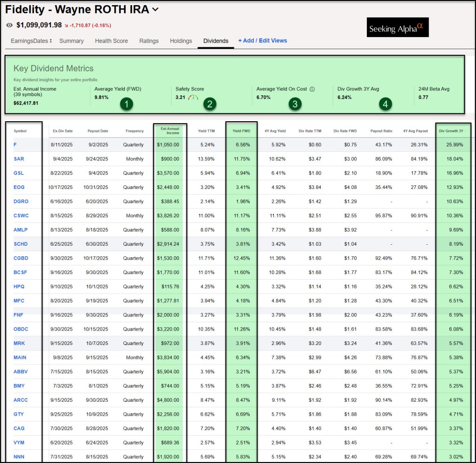Open the CSWC symbol link
The image size is (476, 463).
(x=20, y=215)
